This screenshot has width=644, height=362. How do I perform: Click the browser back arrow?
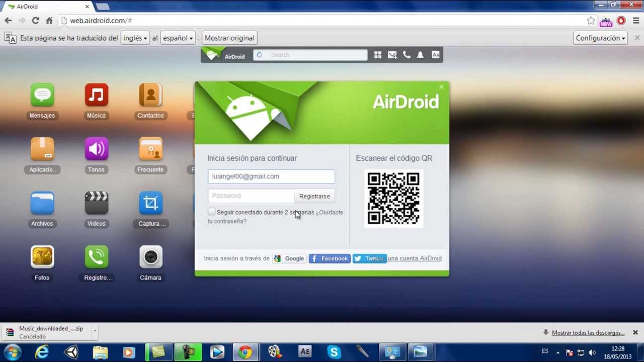(x=8, y=21)
